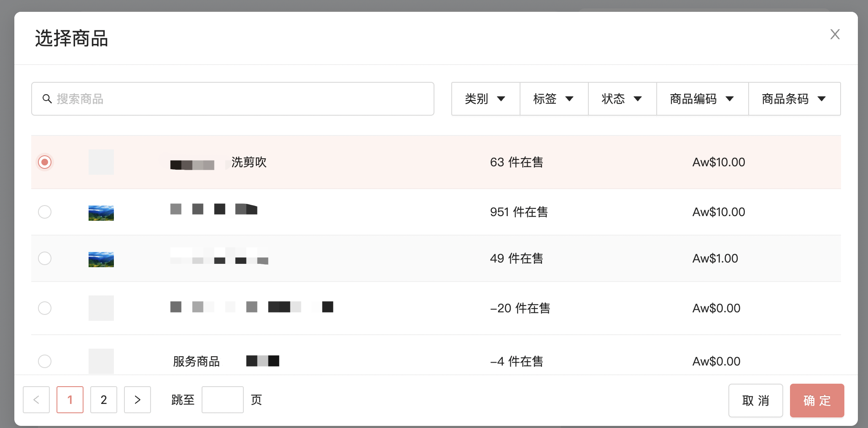Confirm the selection with 确定
The height and width of the screenshot is (428, 868).
tap(817, 401)
